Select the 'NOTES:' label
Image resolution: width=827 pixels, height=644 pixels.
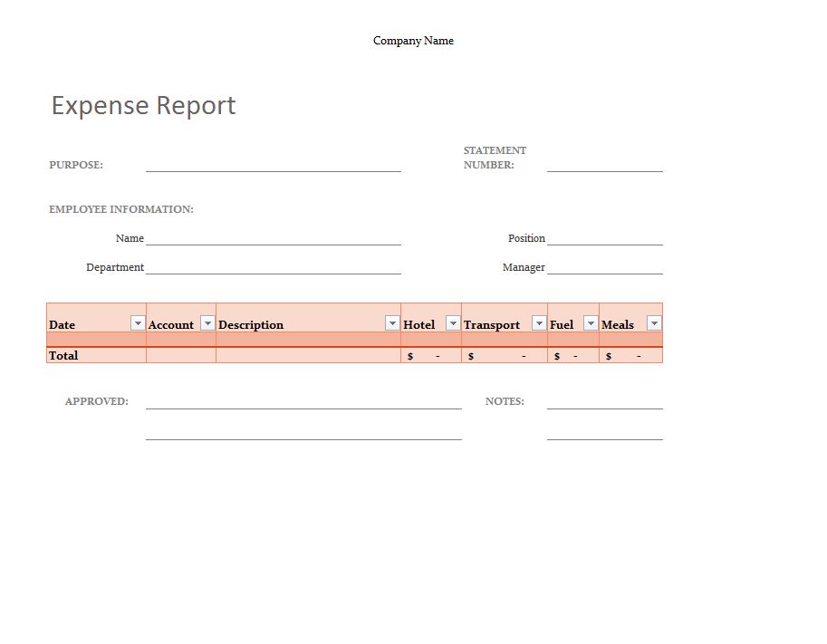(505, 401)
